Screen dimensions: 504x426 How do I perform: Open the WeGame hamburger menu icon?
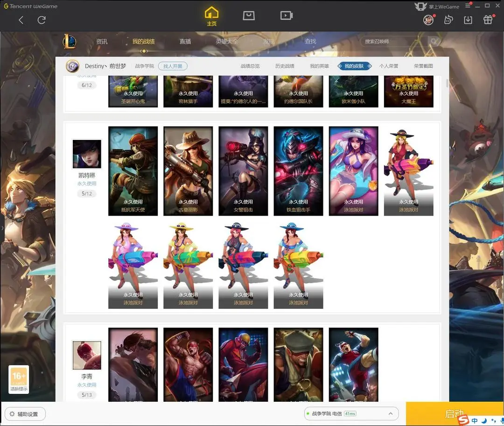coord(468,6)
